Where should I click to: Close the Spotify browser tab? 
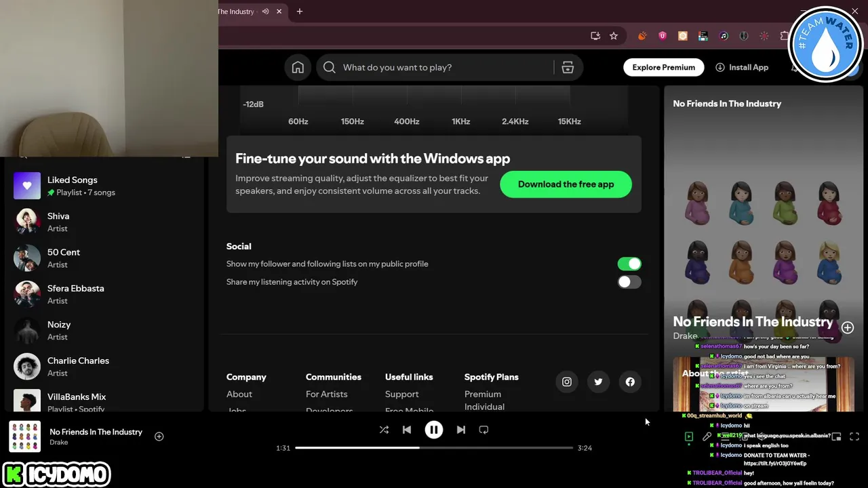[279, 12]
